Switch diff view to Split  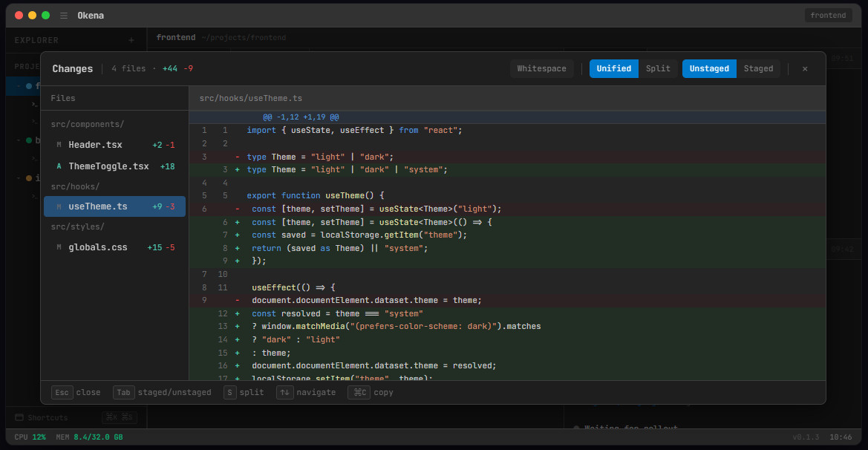pyautogui.click(x=658, y=68)
